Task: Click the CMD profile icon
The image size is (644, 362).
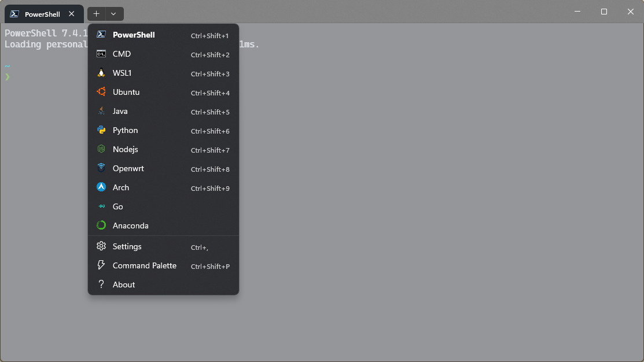Action: (x=101, y=54)
